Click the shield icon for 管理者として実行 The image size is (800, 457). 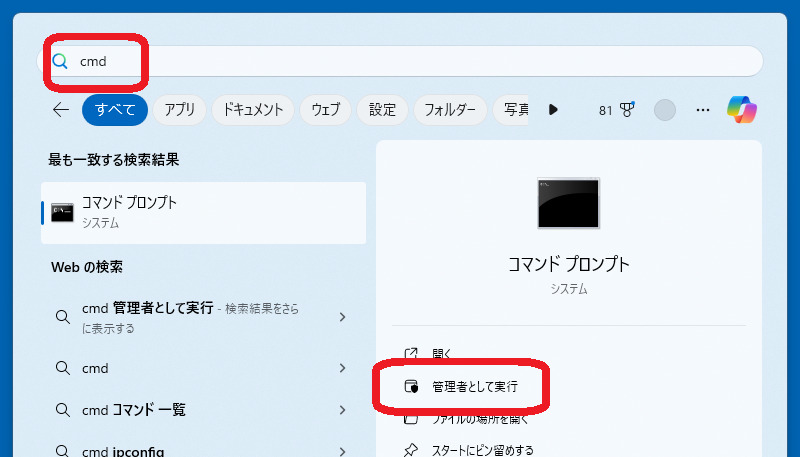click(x=411, y=386)
